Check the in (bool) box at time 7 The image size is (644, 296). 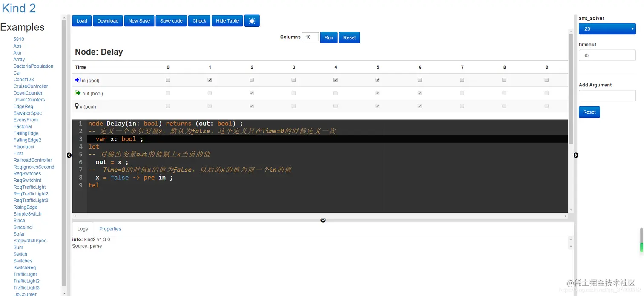click(x=462, y=80)
